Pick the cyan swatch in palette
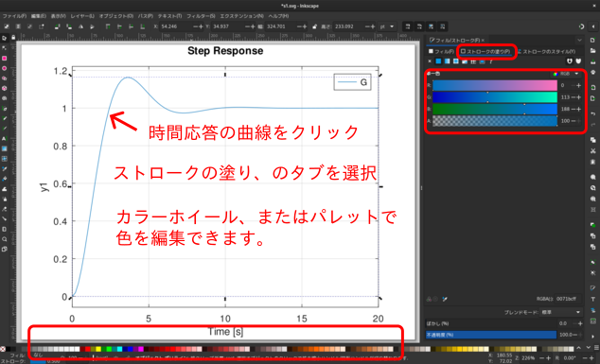The image size is (600, 364). [x=120, y=349]
